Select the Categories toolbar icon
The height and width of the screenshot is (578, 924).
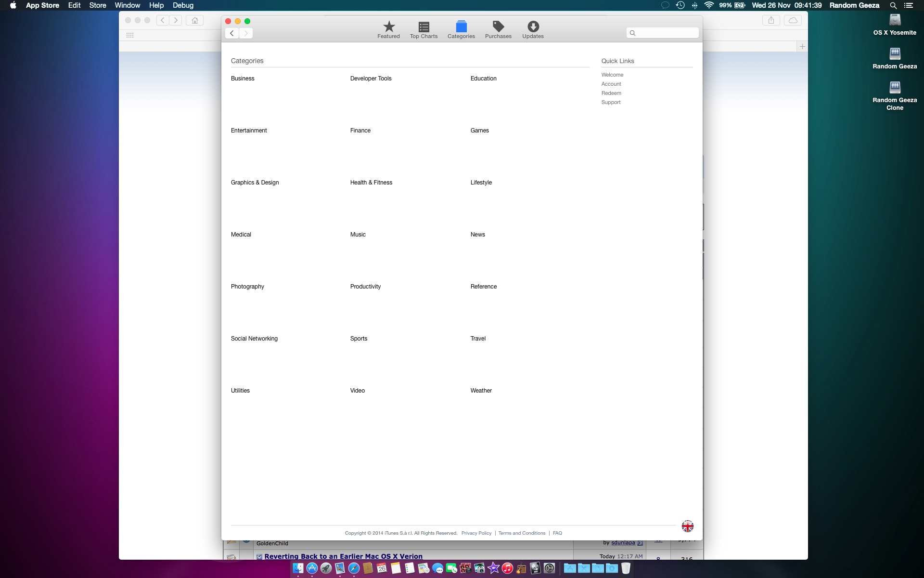(x=461, y=30)
